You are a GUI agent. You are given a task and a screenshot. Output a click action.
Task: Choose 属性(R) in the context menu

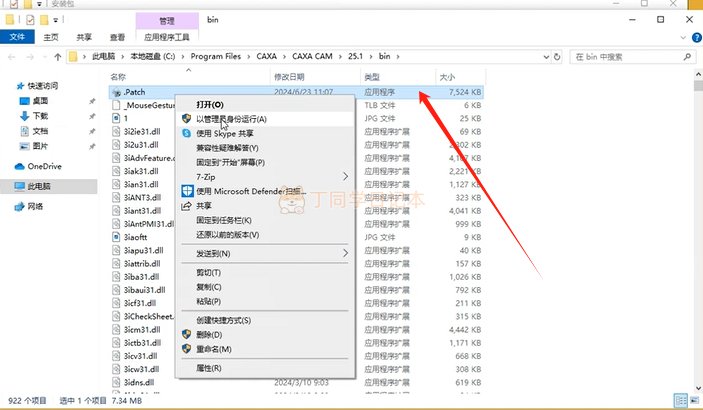[265, 368]
